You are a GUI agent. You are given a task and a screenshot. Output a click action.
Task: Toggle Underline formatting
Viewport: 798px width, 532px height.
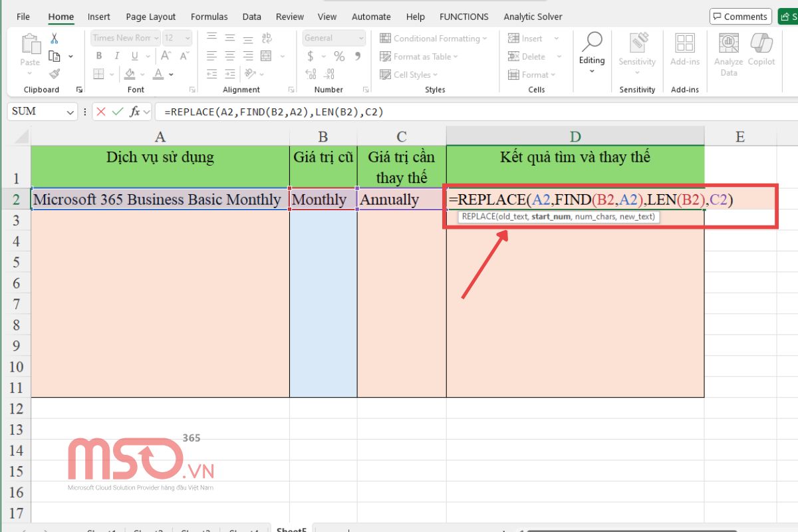[x=135, y=56]
